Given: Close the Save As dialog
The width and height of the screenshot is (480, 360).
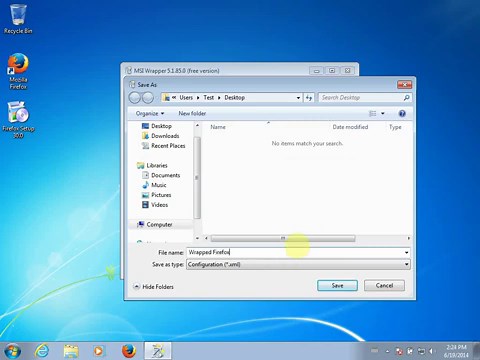Looking at the screenshot, I should (404, 85).
